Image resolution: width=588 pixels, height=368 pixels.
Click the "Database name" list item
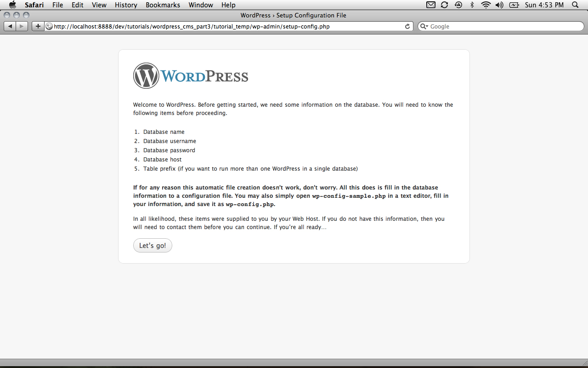tap(164, 132)
